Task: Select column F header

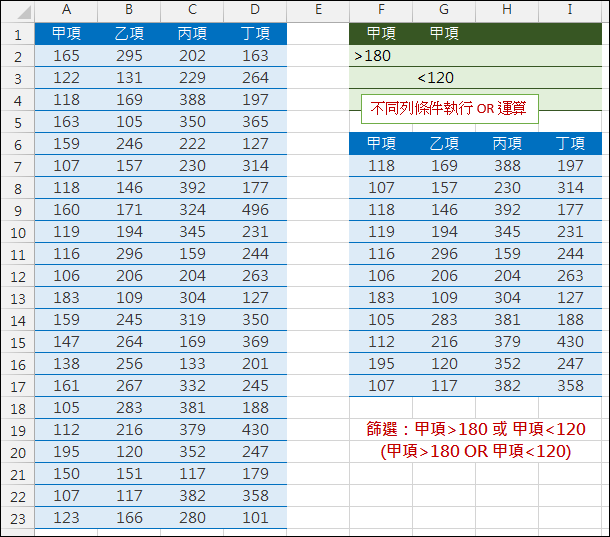Action: tap(381, 10)
